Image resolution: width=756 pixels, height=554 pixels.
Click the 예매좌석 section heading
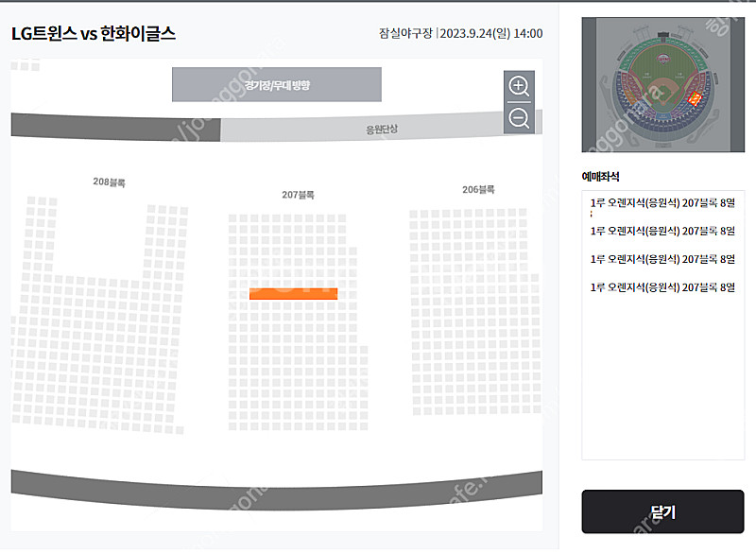point(600,177)
